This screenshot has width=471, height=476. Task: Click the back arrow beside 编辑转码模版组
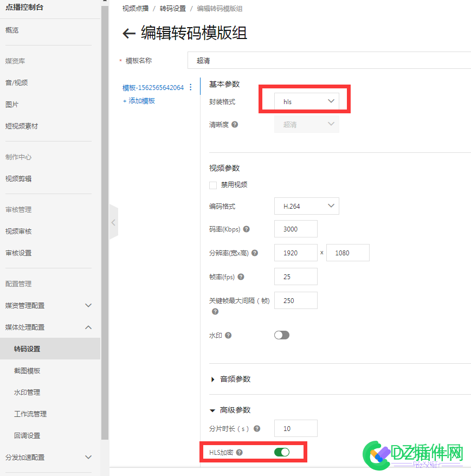coord(129,33)
